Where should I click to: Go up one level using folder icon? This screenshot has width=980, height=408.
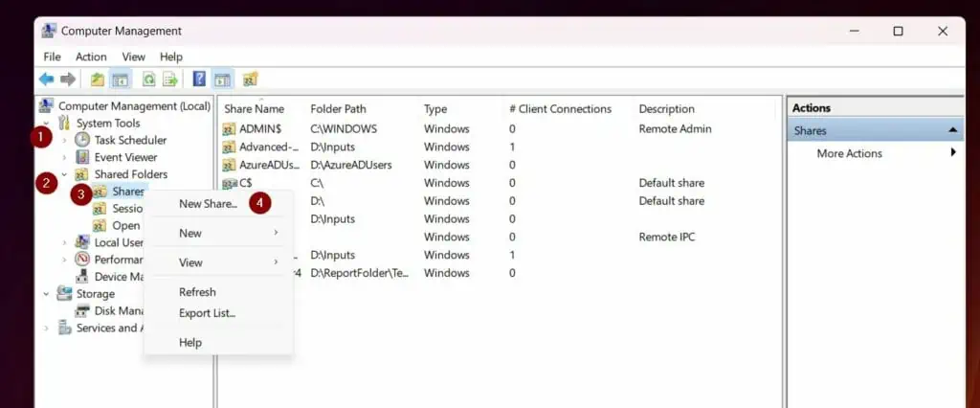pyautogui.click(x=98, y=79)
